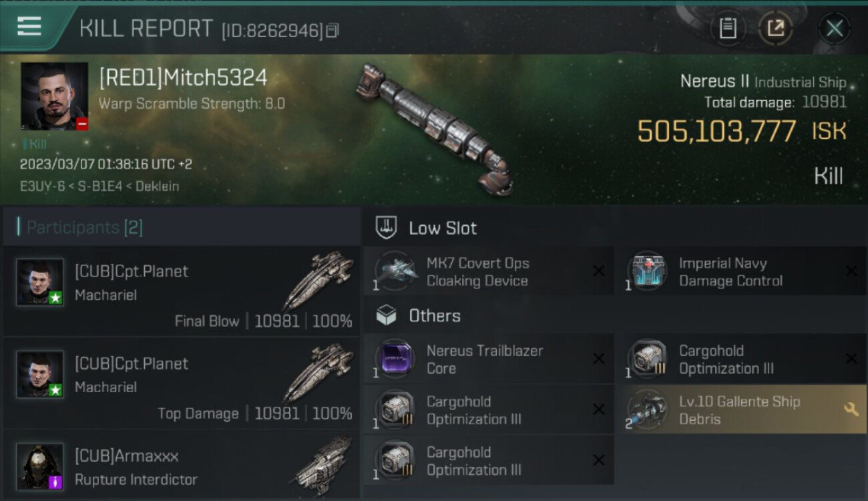This screenshot has height=501, width=868.
Task: Select the Nereus Trailblazer Core icon
Action: [395, 359]
